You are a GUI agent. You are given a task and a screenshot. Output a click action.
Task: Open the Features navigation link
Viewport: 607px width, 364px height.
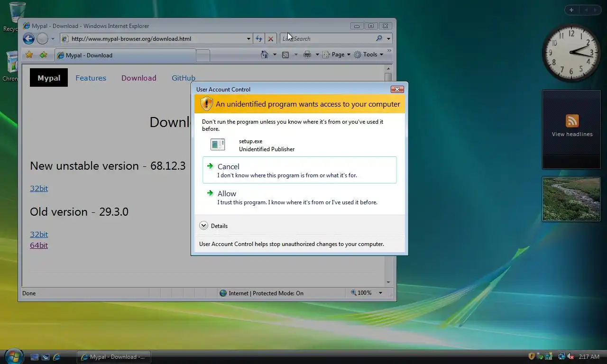tap(91, 78)
